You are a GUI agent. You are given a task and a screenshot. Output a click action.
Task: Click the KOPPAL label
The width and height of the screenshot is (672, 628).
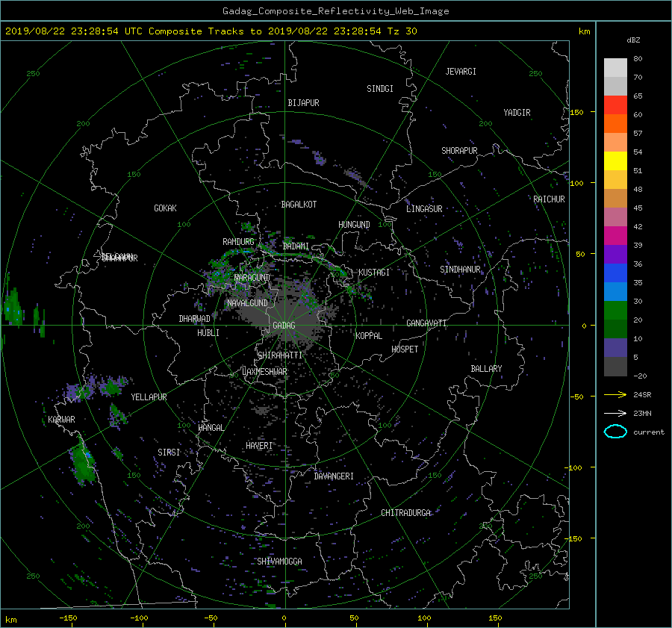pos(369,335)
